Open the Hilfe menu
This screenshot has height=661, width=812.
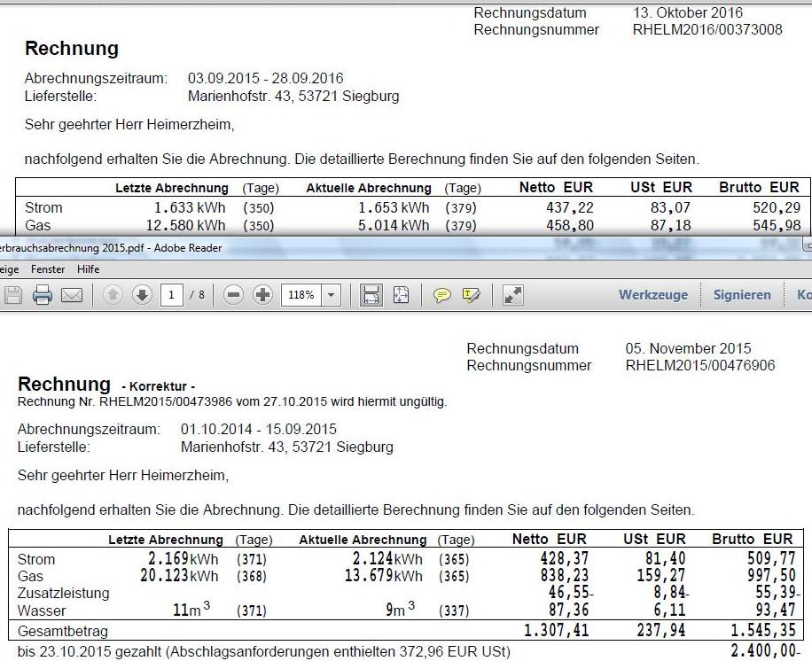88,269
